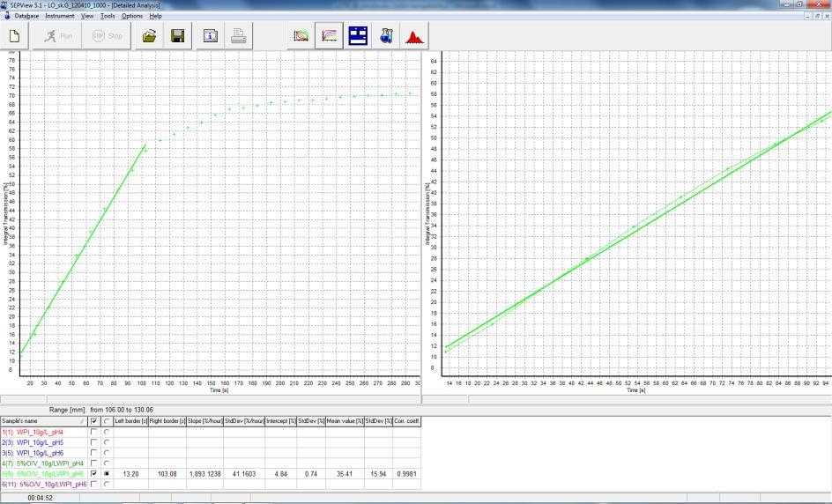The image size is (832, 504).
Task: Check the box for 6(11): 5%O/V_10g/LWPI_pH6
Action: pyautogui.click(x=94, y=484)
